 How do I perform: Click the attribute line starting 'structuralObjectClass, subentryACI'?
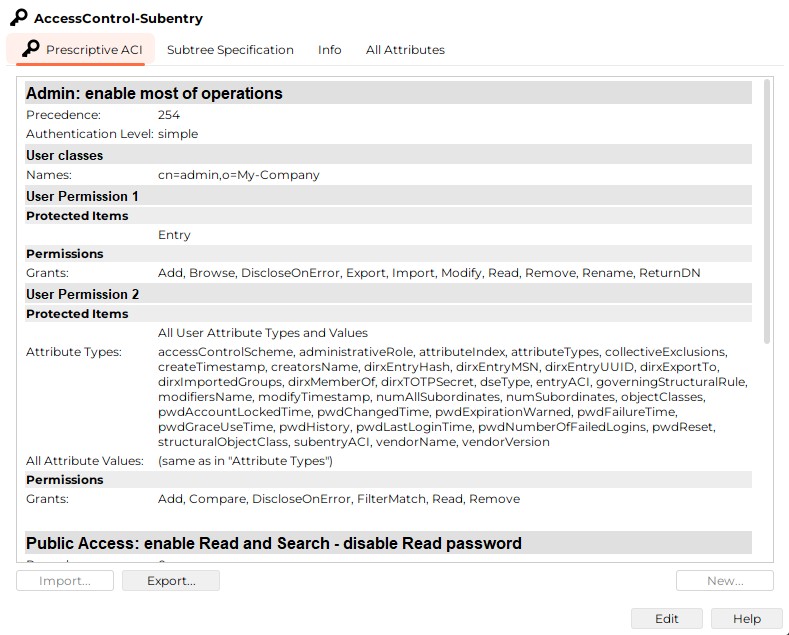point(353,442)
